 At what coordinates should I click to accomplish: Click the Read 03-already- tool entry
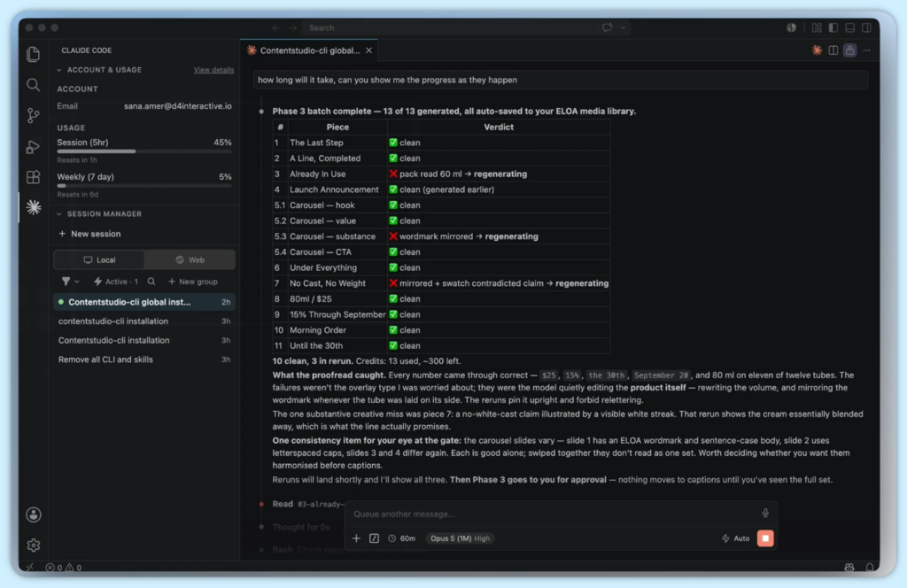pos(307,504)
